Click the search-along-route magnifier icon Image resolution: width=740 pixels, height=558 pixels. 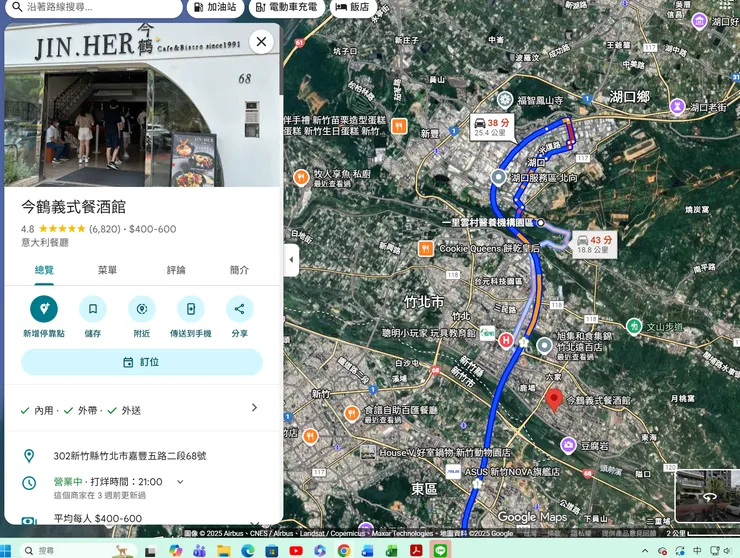click(x=17, y=7)
